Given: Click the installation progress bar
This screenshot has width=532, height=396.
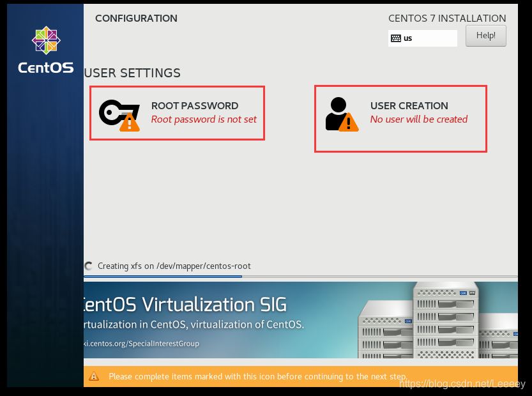Looking at the screenshot, I should pos(301,277).
